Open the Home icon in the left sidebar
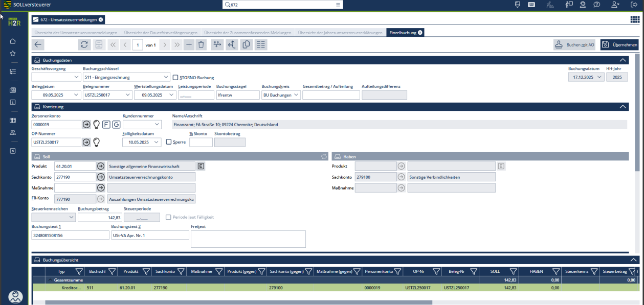Image resolution: width=644 pixels, height=305 pixels. [13, 41]
